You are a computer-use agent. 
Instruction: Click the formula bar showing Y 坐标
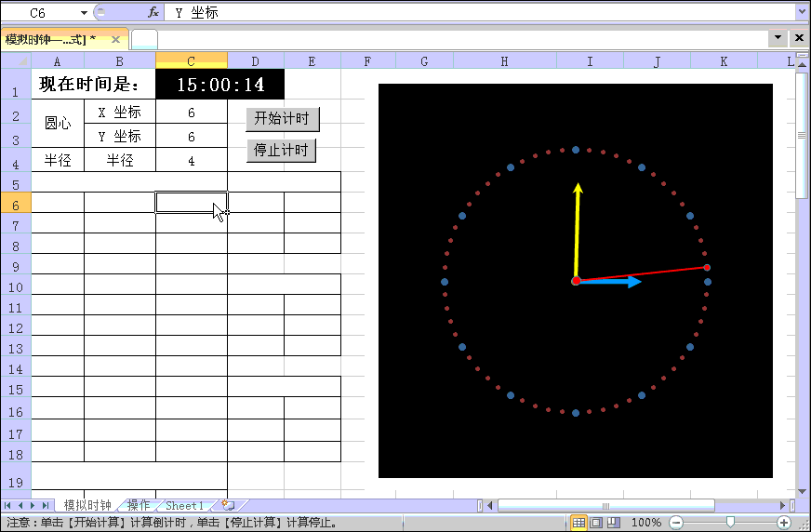pos(480,13)
